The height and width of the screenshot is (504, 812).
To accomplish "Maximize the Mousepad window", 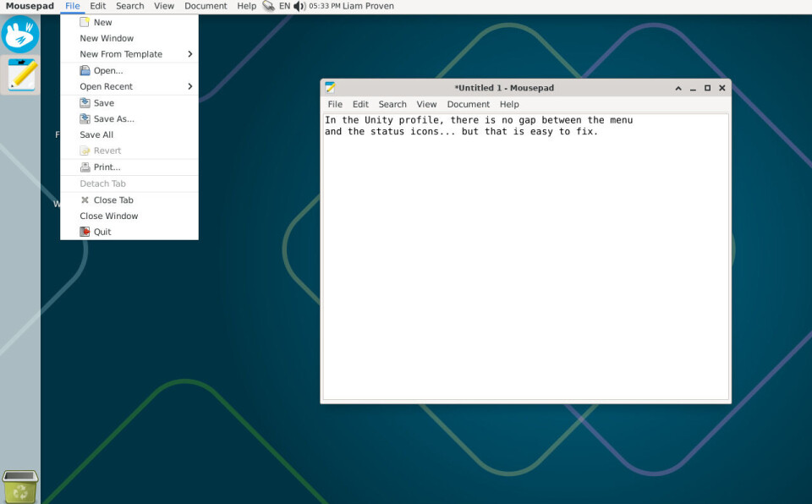I will click(707, 88).
